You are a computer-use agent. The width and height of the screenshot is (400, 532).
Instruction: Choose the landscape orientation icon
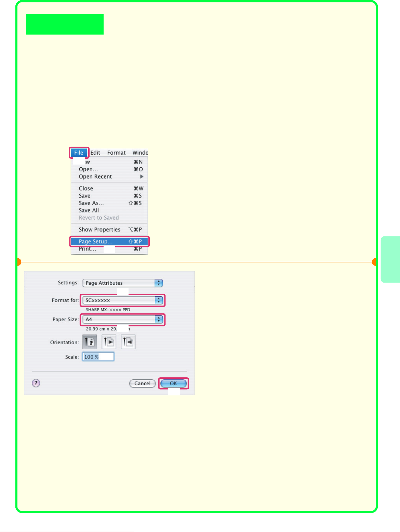tap(109, 342)
